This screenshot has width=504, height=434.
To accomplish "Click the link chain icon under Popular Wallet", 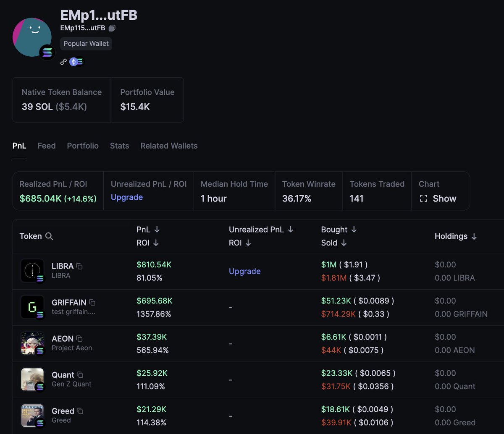I will click(x=63, y=62).
